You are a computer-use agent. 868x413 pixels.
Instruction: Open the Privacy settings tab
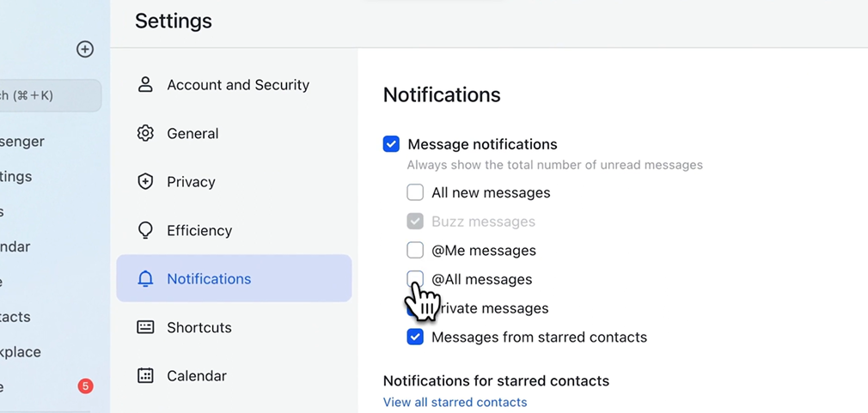point(191,182)
